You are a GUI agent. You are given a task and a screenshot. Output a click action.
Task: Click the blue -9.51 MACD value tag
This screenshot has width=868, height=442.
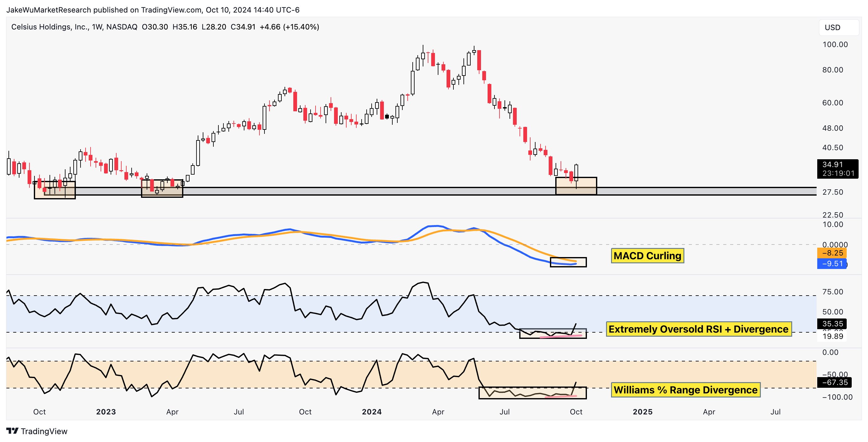[x=832, y=264]
